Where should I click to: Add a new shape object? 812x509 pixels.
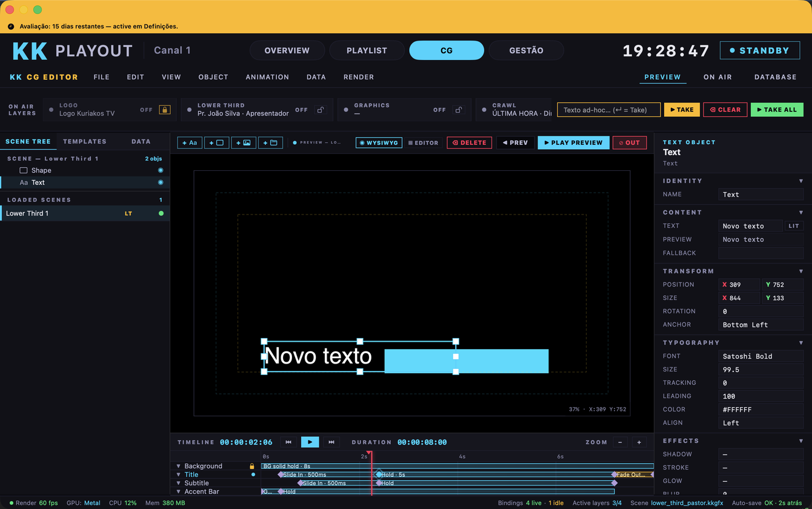pyautogui.click(x=216, y=142)
